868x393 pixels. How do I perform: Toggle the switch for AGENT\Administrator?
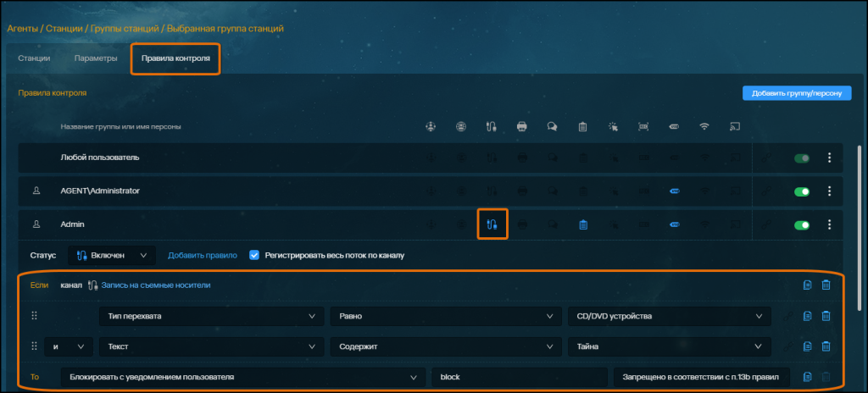pyautogui.click(x=802, y=191)
